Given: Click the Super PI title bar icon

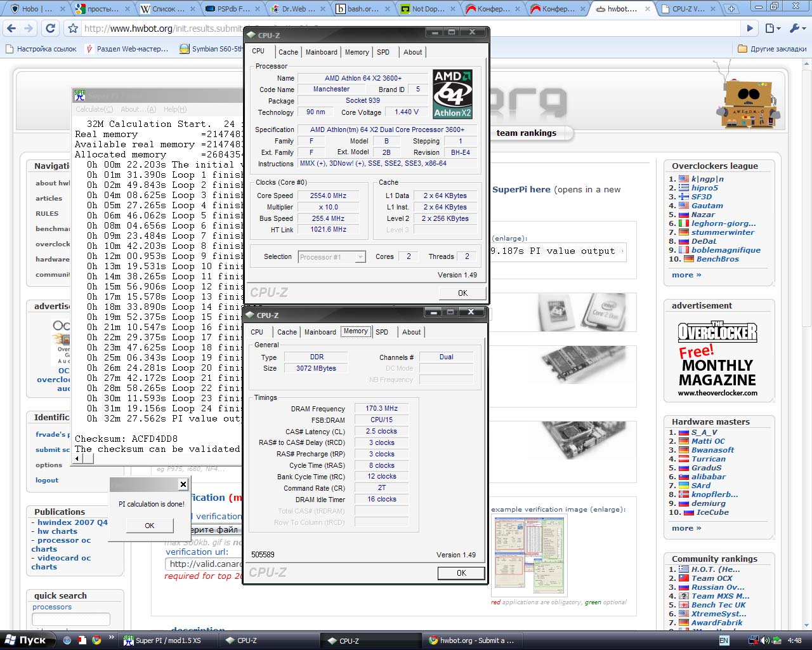Looking at the screenshot, I should point(79,95).
